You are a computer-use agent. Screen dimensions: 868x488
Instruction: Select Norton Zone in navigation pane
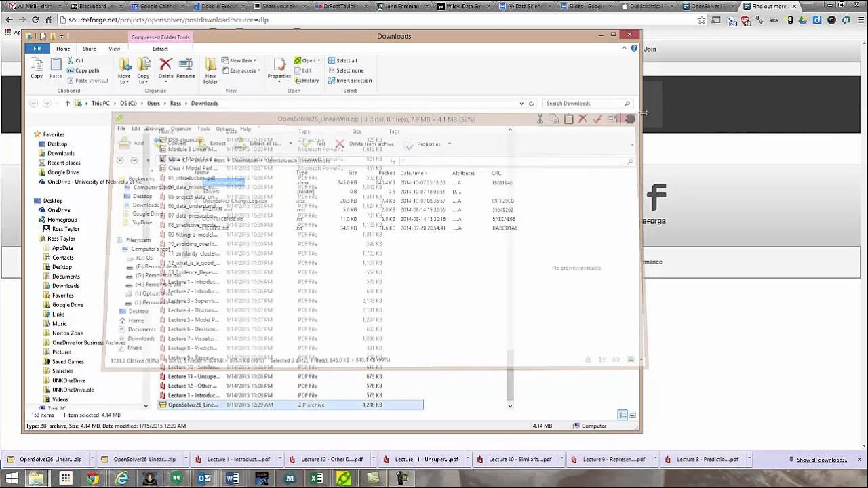(67, 333)
